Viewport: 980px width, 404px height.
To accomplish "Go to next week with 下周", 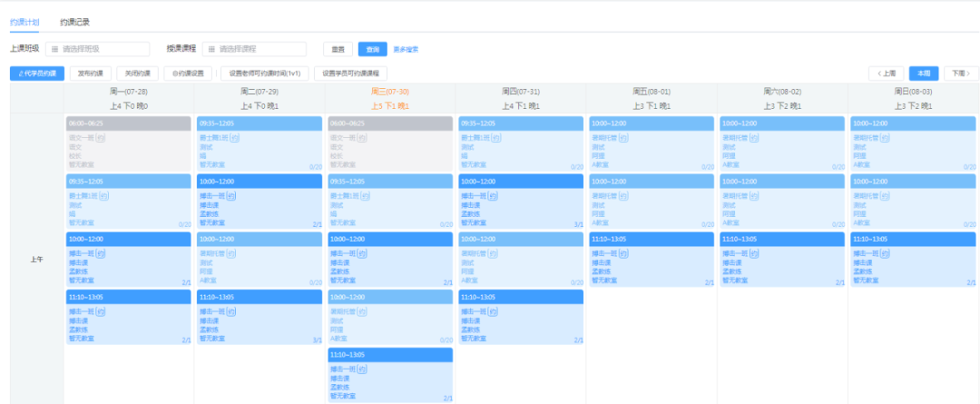I will click(x=961, y=74).
